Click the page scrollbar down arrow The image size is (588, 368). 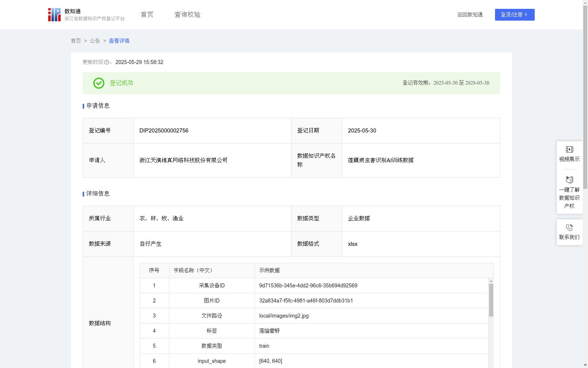(x=585, y=365)
